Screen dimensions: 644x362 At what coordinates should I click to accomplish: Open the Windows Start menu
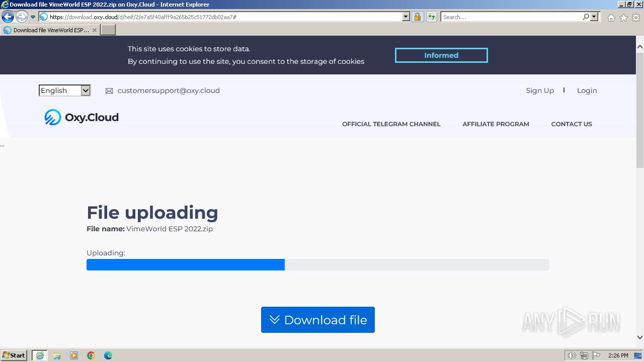click(14, 355)
